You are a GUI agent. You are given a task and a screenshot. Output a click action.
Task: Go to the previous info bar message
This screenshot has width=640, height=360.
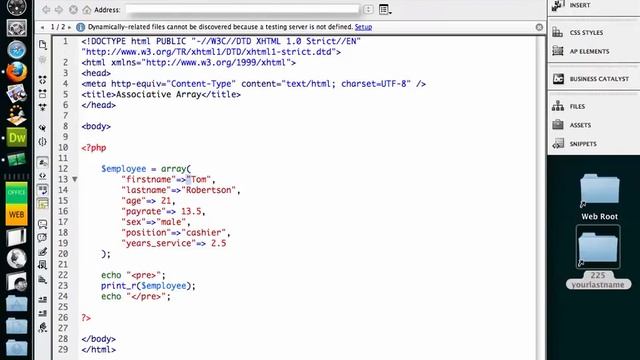tap(42, 27)
